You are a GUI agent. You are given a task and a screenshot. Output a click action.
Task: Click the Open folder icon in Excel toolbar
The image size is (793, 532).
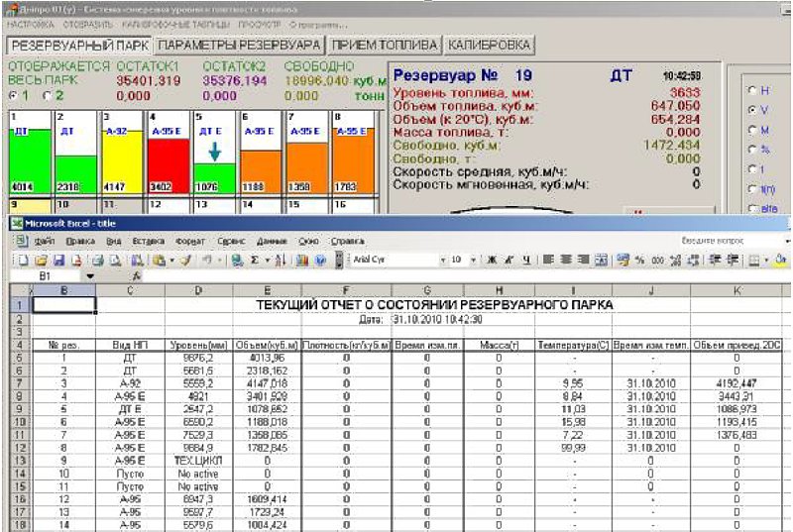pos(41,261)
